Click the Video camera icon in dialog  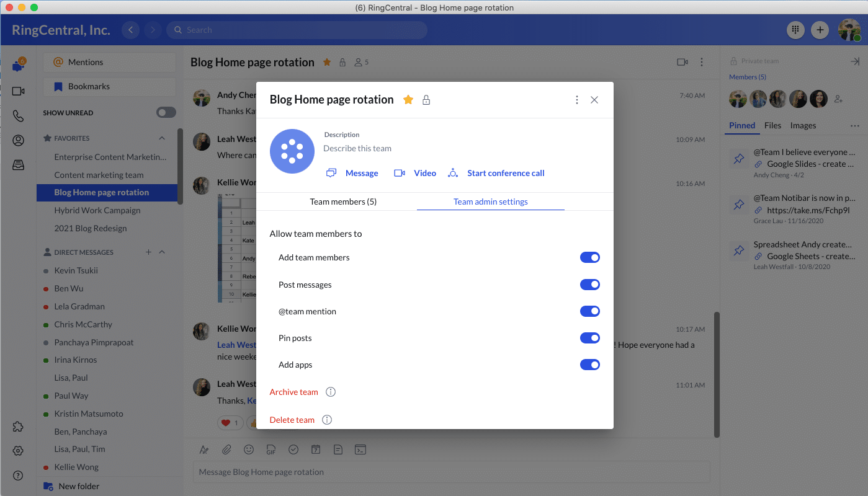400,173
